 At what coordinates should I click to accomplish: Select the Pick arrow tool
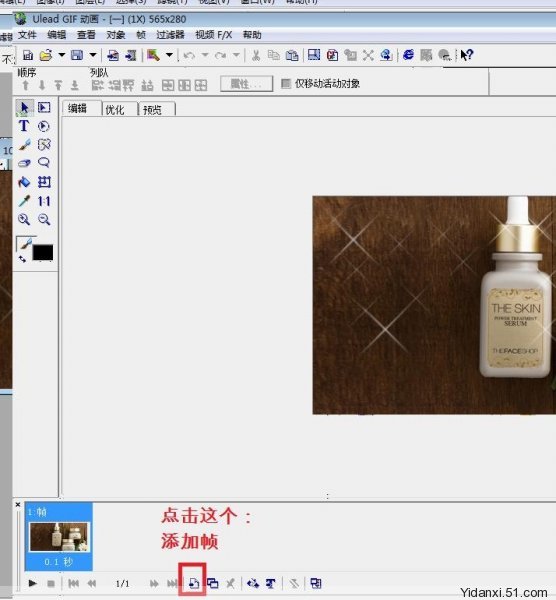24,108
